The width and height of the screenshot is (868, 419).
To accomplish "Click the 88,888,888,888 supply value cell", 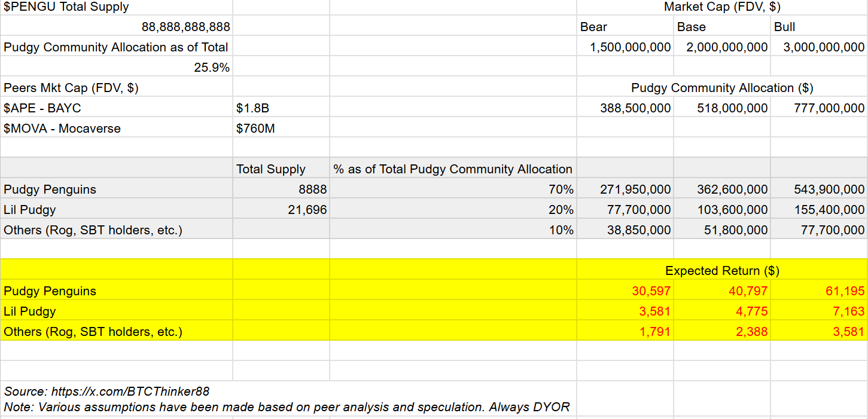I will coord(185,27).
